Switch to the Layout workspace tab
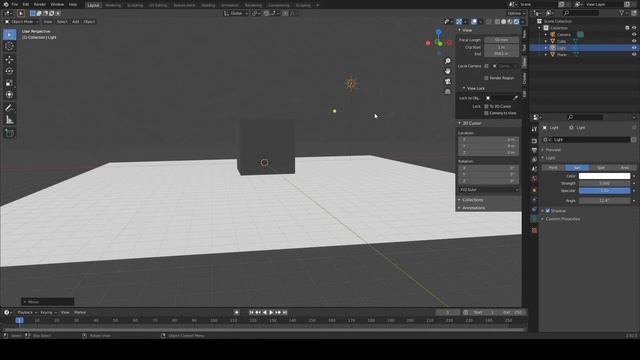Screen dimensions: 640x360 pos(93,5)
